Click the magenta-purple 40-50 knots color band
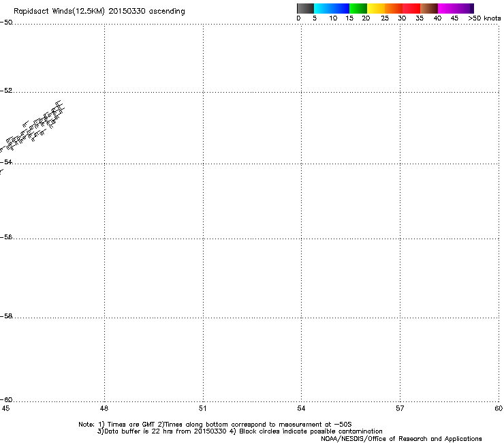Viewport: 504px width, 443px height. (x=456, y=8)
